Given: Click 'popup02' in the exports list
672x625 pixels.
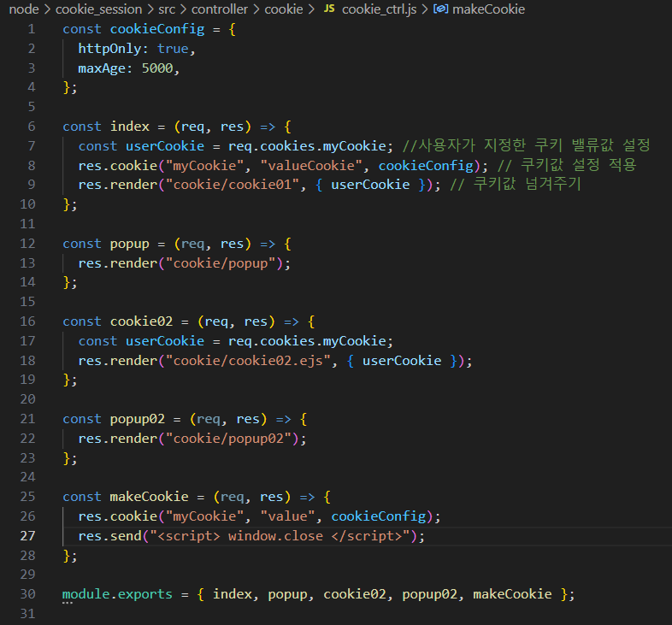Looking at the screenshot, I should (x=429, y=595).
